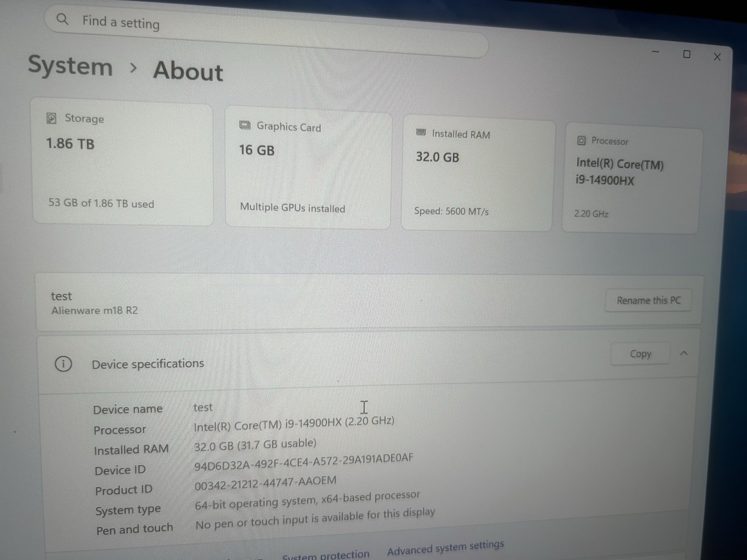This screenshot has height=560, width=747.
Task: Copy the device specifications
Action: click(x=640, y=354)
